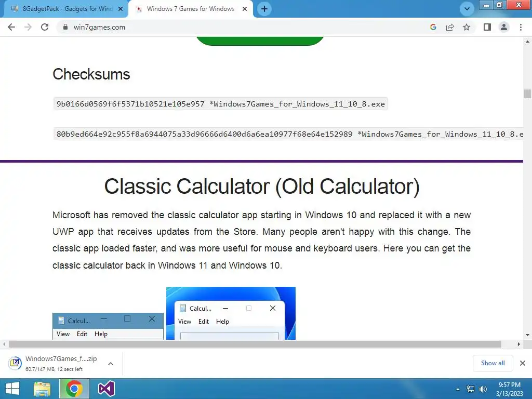Select the MD5 checksum code line
This screenshot has width=532, height=399.
point(220,104)
